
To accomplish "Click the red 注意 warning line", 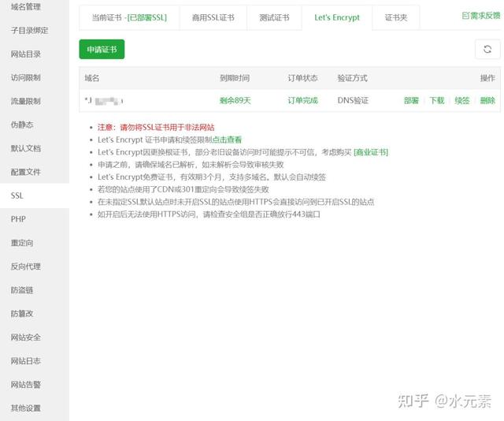I will [x=156, y=128].
